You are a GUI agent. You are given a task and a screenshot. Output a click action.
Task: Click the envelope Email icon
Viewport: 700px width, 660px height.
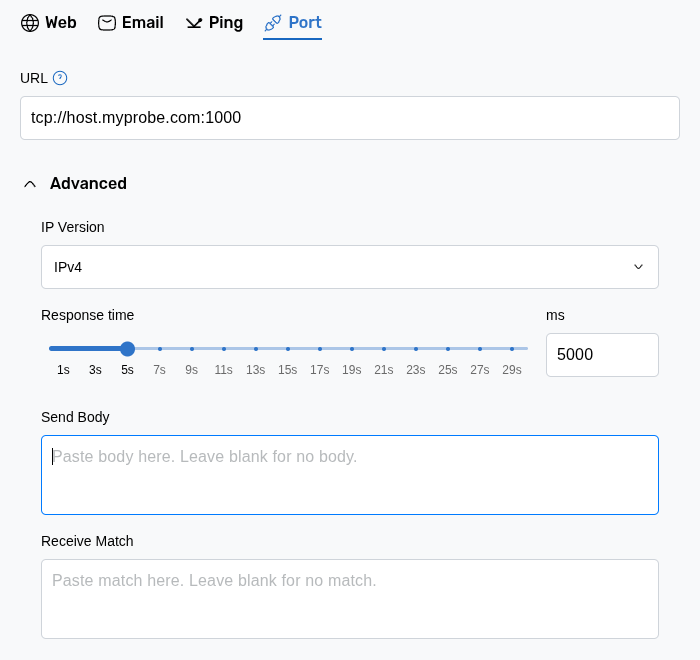[x=107, y=23]
